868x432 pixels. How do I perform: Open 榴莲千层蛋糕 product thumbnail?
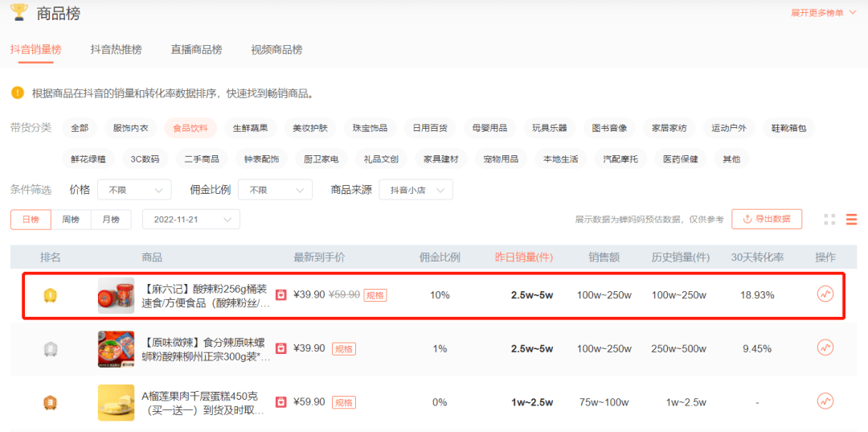(x=117, y=402)
